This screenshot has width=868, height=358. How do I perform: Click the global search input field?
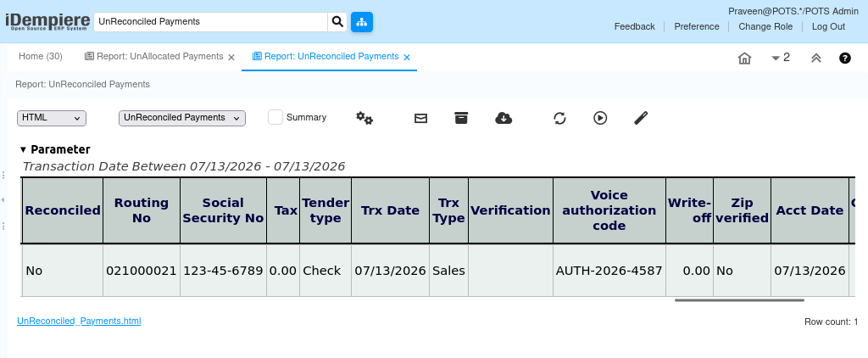pos(211,22)
